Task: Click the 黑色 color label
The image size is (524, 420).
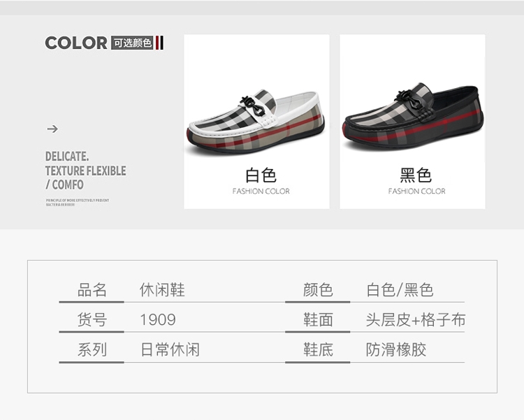Action: coord(416,175)
